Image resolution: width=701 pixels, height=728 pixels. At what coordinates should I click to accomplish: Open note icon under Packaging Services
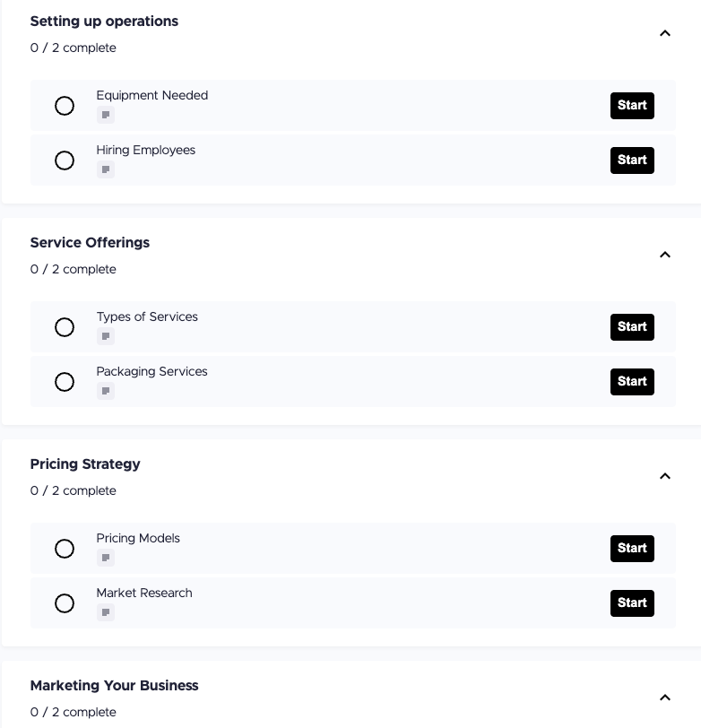(106, 392)
